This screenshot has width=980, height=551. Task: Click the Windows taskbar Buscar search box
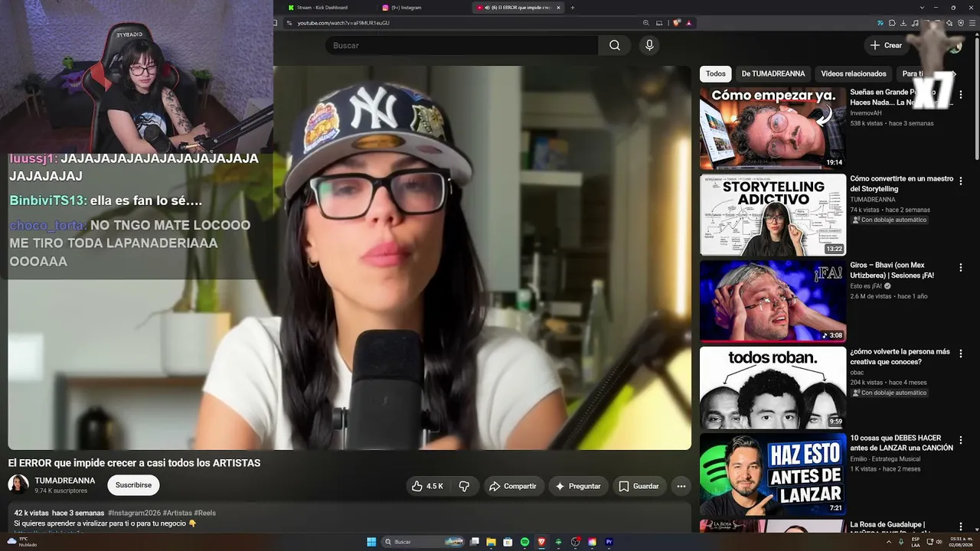[423, 542]
